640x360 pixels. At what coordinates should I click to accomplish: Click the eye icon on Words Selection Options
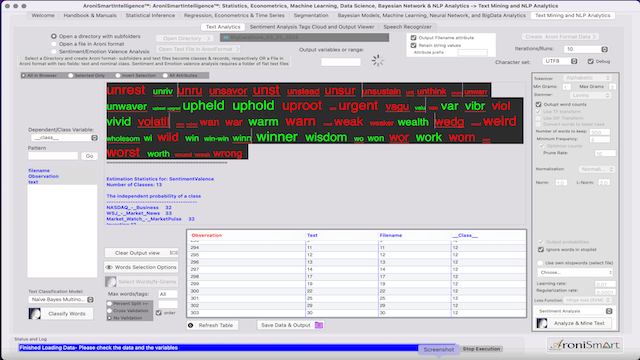pyautogui.click(x=109, y=267)
